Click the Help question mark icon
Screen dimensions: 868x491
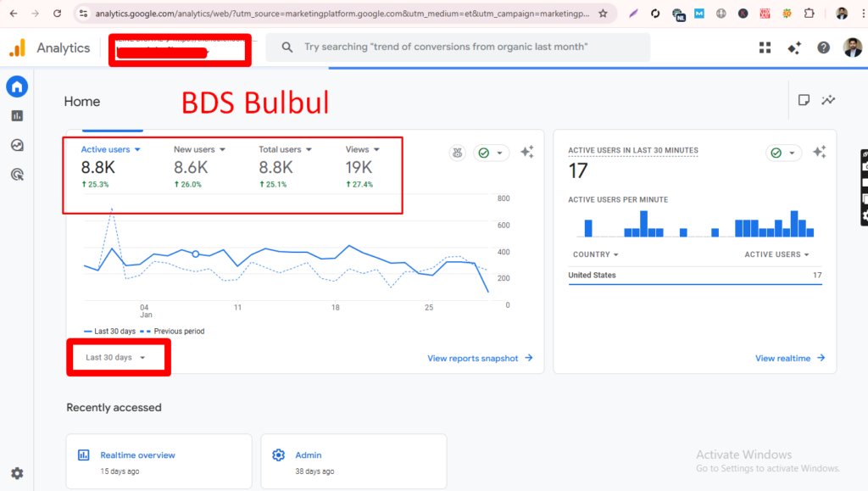point(822,47)
